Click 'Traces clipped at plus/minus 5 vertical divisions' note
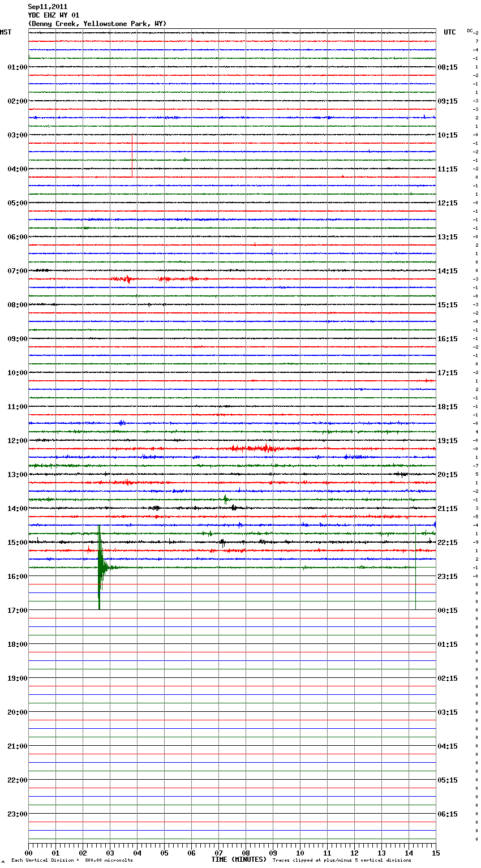 pos(342,861)
